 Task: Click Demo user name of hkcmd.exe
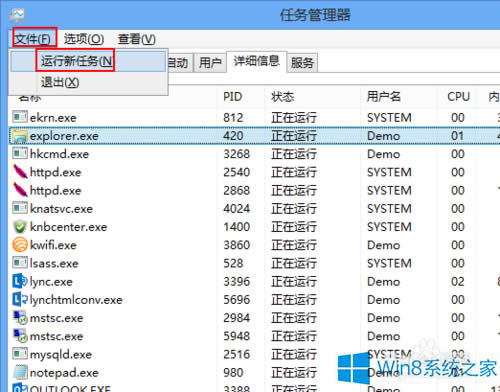[383, 154]
